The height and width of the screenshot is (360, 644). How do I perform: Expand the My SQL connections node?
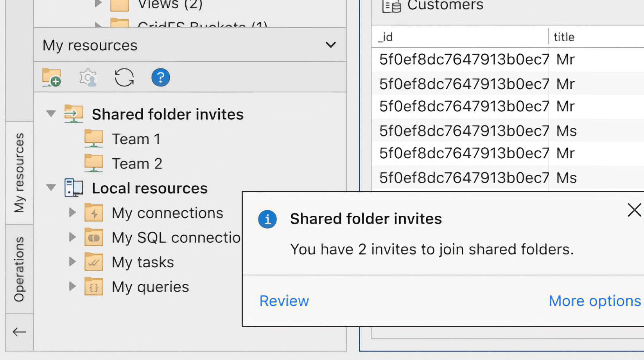72,237
